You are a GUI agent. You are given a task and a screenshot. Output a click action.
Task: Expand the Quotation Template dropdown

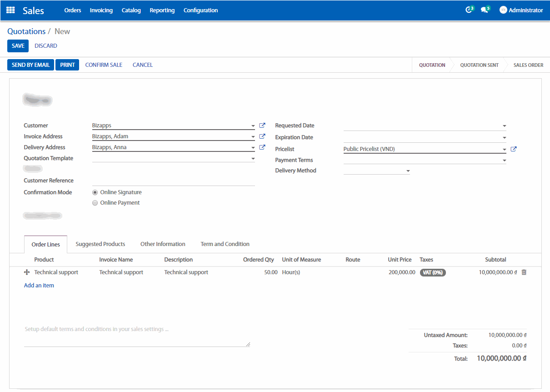(253, 159)
